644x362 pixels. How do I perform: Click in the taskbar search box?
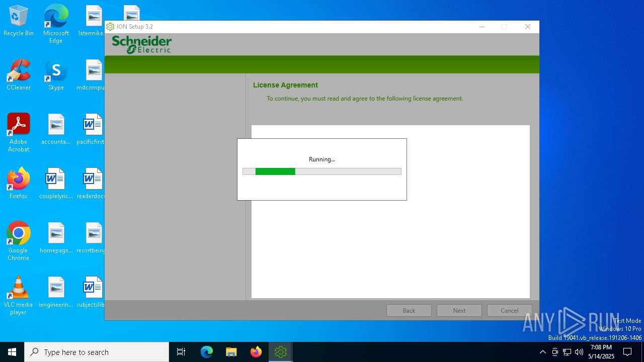point(97,352)
